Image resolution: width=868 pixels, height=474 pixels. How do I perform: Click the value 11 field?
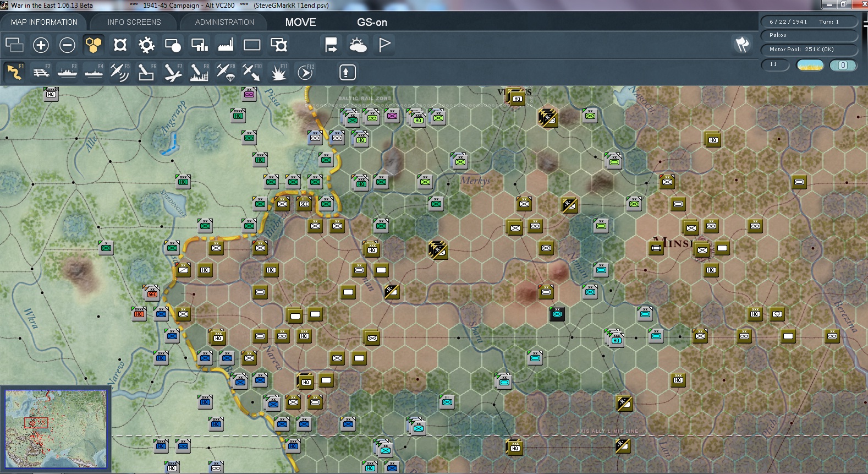[x=776, y=65]
